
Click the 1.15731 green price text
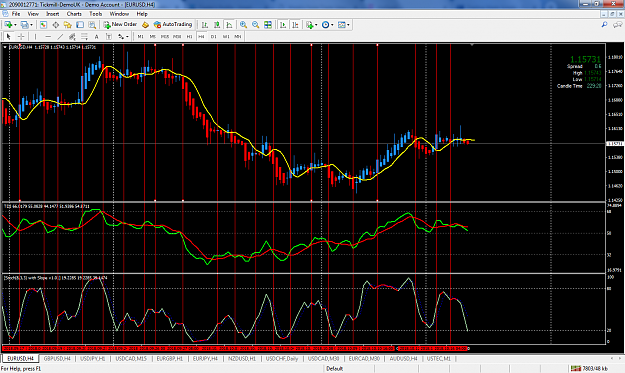[586, 59]
